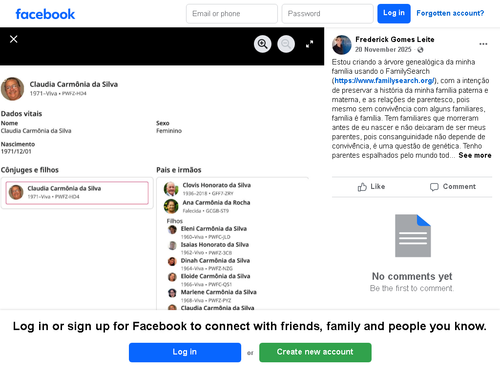The height and width of the screenshot is (375, 500).
Task: Open the Forgotten account link
Action: pos(450,13)
